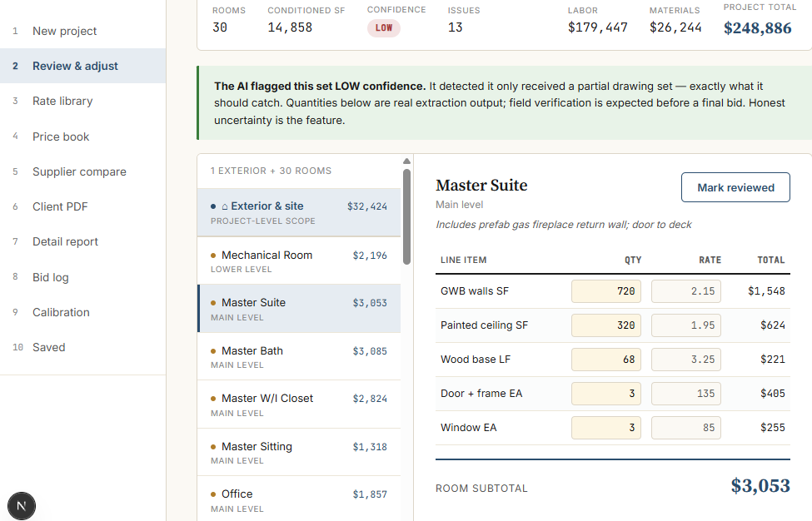Edit Door + frame EA rate field

coord(685,394)
